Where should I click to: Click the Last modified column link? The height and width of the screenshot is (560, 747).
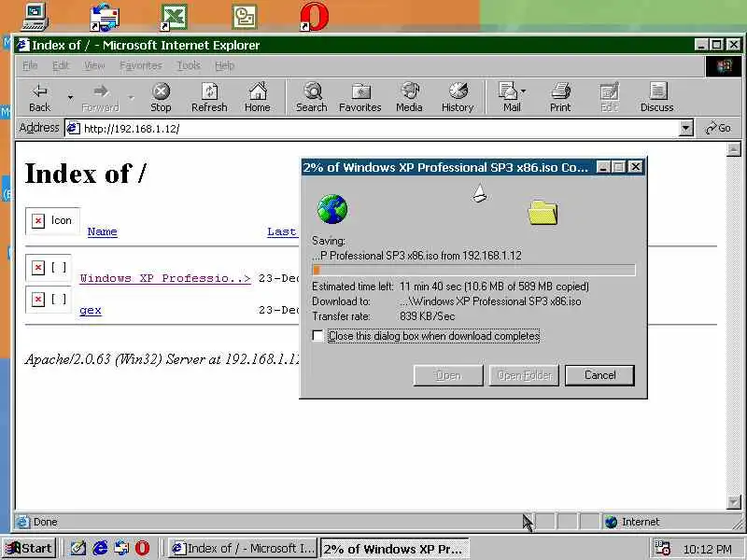(x=282, y=231)
